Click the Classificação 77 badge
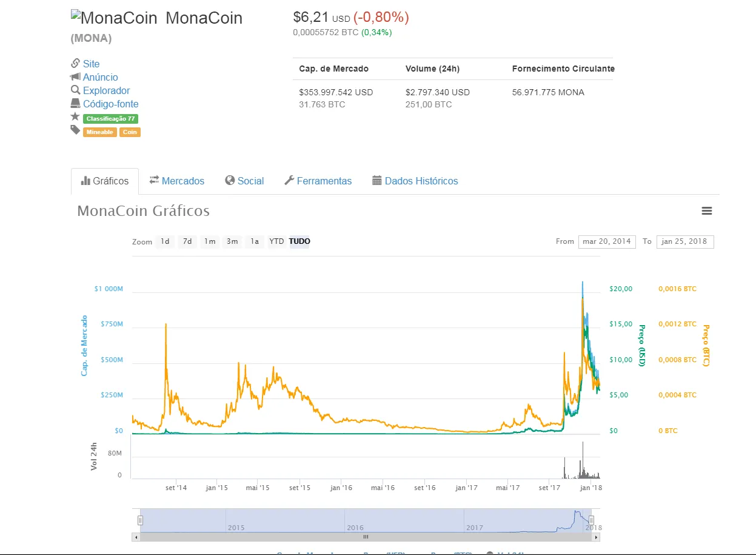 [x=110, y=119]
